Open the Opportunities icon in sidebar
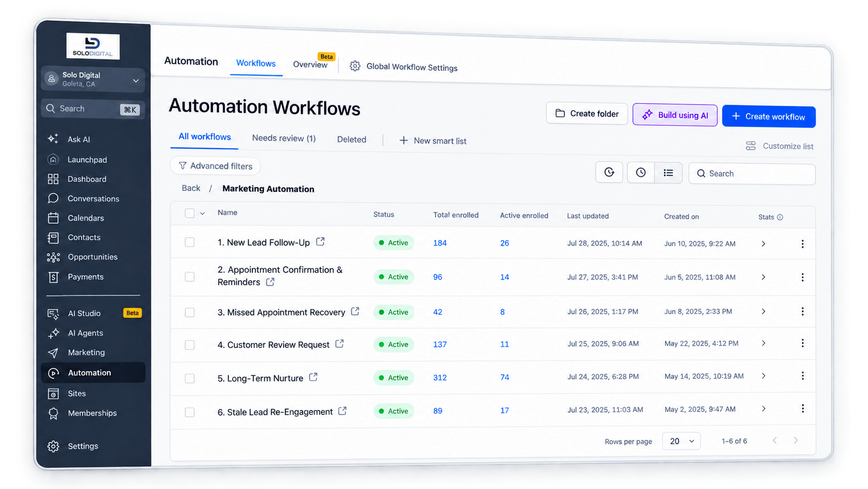868x489 pixels. pyautogui.click(x=53, y=257)
